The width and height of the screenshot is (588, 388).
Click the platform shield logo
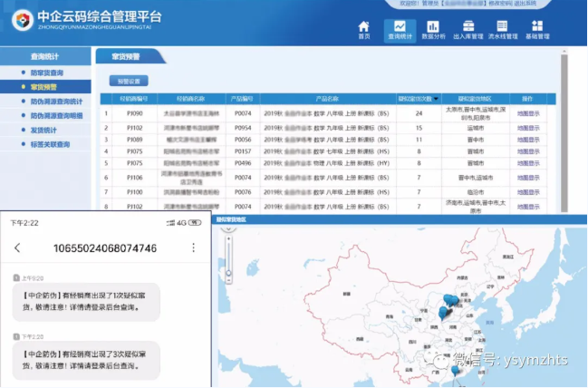pyautogui.click(x=23, y=20)
